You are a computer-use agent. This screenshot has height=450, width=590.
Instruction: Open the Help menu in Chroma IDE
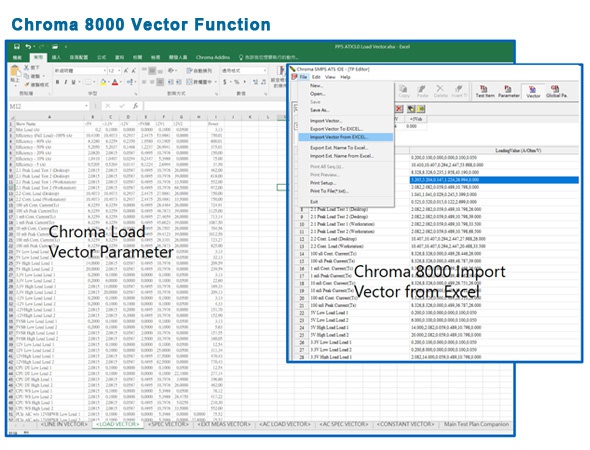(x=345, y=77)
